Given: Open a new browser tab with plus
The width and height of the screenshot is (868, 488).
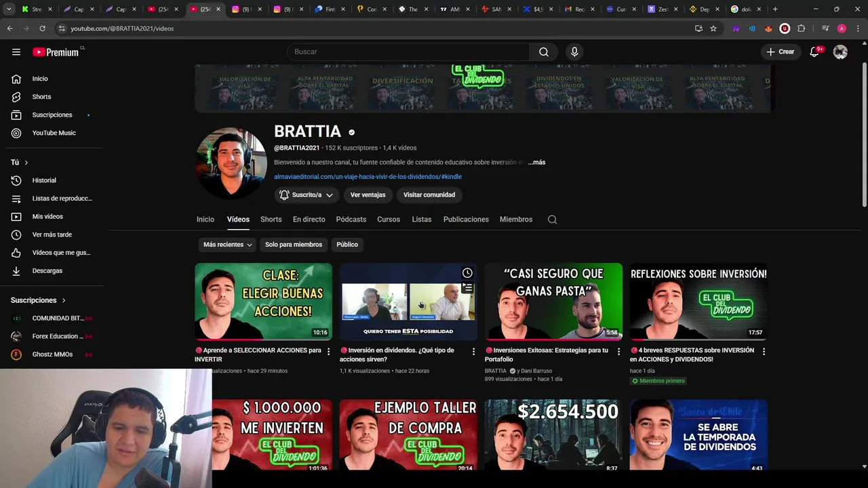Looking at the screenshot, I should click(x=775, y=9).
